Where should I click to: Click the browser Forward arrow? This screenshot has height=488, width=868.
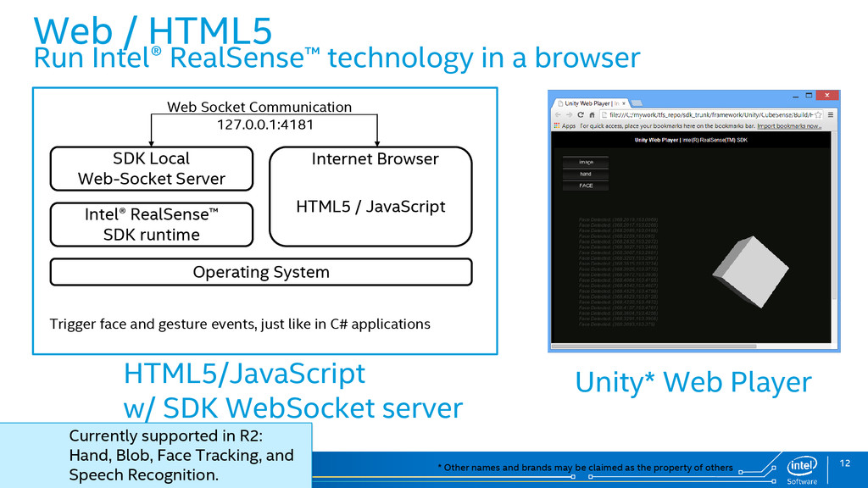click(x=569, y=115)
